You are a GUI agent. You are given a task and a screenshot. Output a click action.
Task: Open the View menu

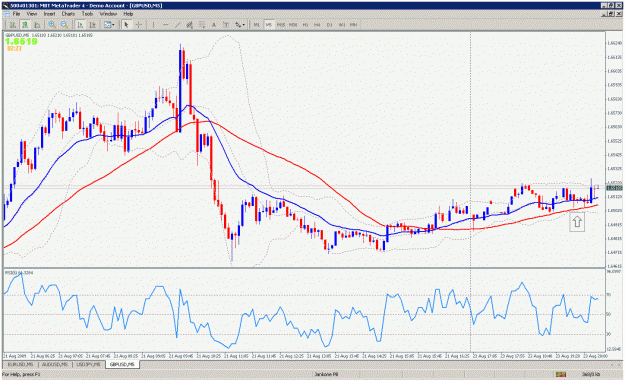pos(31,14)
